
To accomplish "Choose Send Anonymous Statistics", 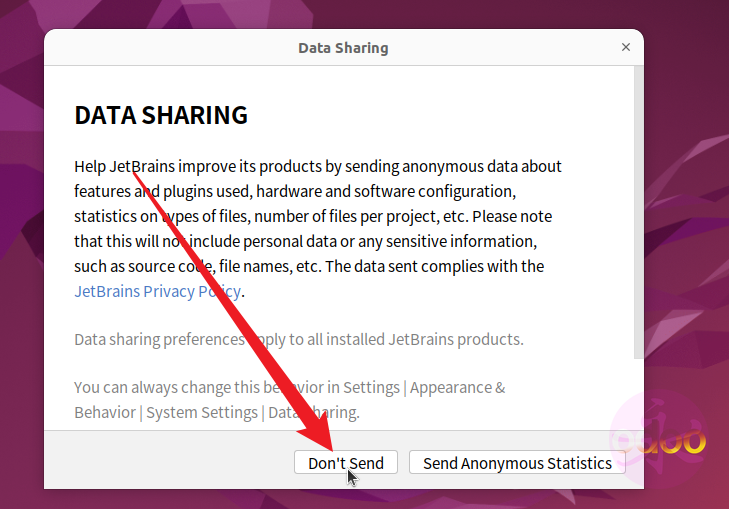I will pyautogui.click(x=517, y=463).
